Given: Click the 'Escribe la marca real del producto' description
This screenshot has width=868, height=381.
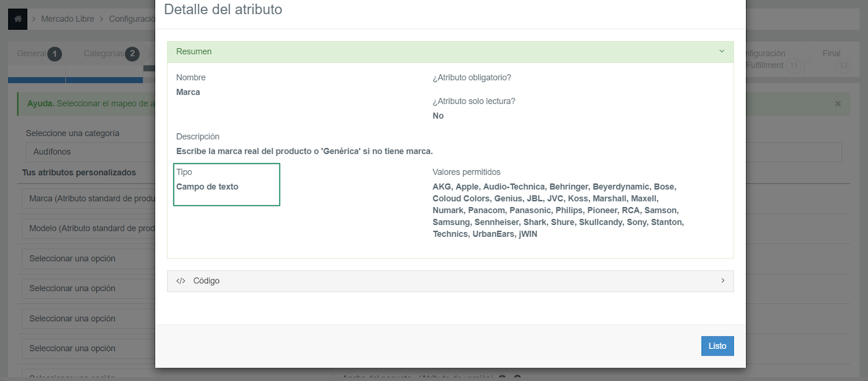Looking at the screenshot, I should [304, 151].
